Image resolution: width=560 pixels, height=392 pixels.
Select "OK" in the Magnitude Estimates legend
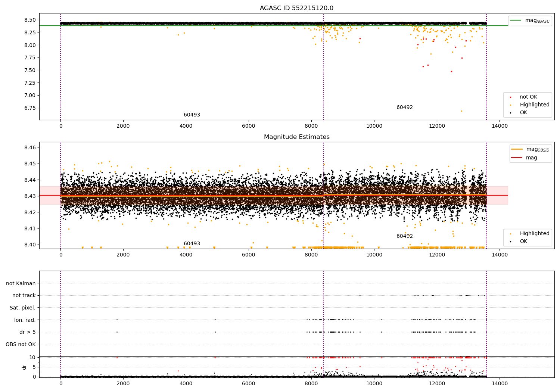[x=523, y=242]
